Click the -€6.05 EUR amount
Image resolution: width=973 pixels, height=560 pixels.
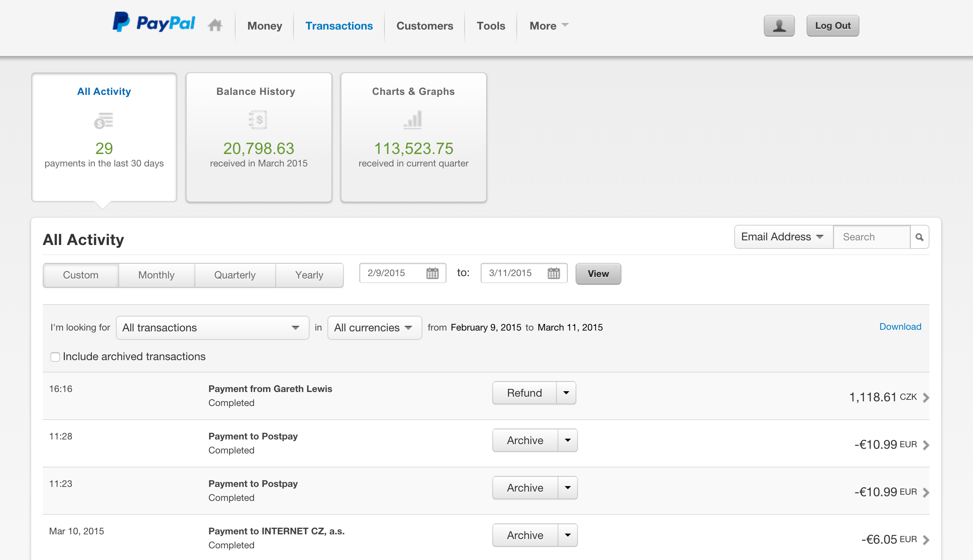[x=889, y=539]
